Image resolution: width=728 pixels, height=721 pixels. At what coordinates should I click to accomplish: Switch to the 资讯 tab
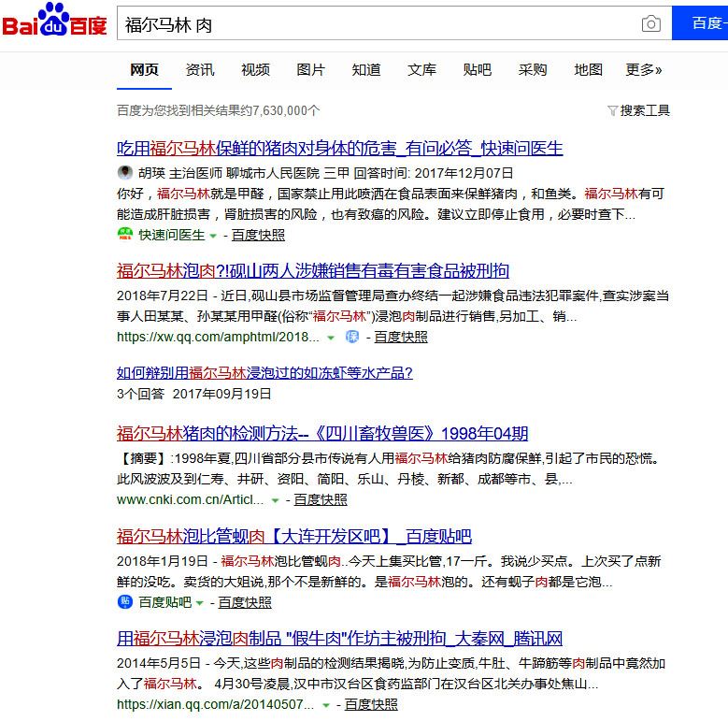click(x=200, y=70)
